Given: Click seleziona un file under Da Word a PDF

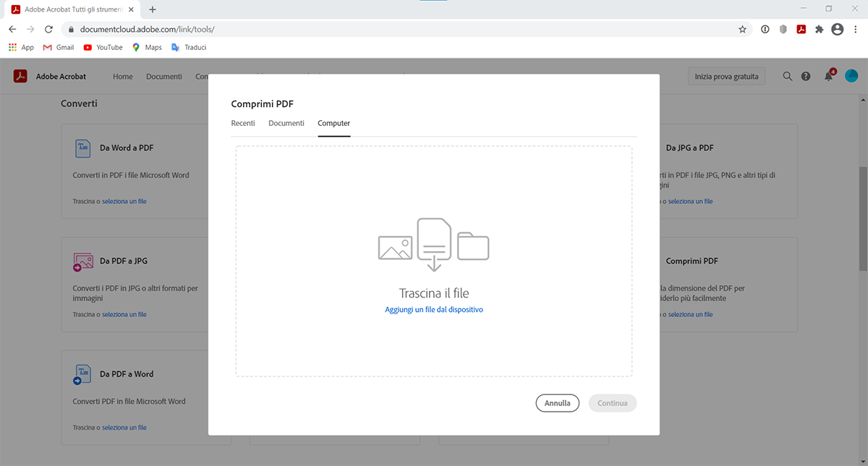Looking at the screenshot, I should pyautogui.click(x=124, y=201).
